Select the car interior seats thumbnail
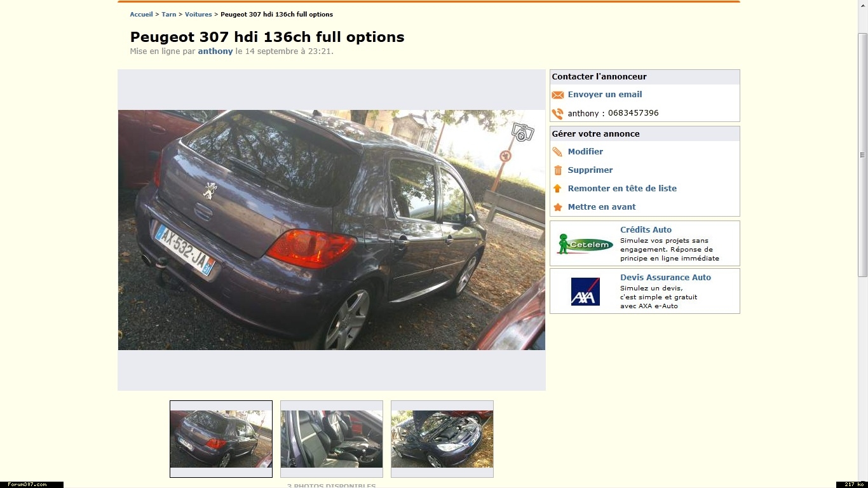 (332, 439)
